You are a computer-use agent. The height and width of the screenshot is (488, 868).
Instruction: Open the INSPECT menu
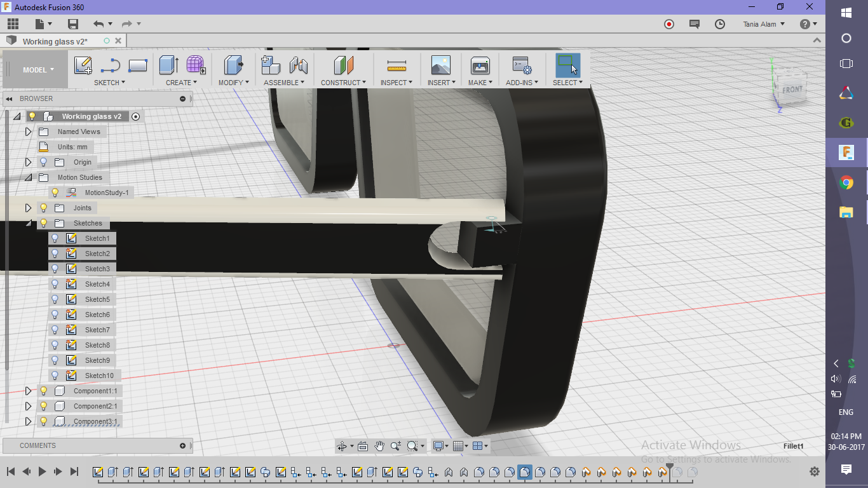tap(397, 83)
